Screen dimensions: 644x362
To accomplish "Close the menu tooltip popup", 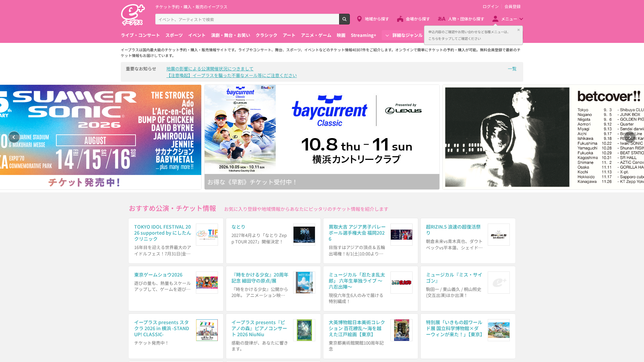I will coord(518,30).
